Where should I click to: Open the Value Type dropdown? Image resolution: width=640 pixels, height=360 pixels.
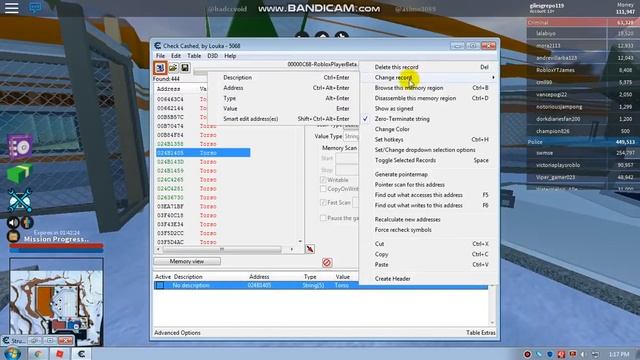(x=351, y=136)
